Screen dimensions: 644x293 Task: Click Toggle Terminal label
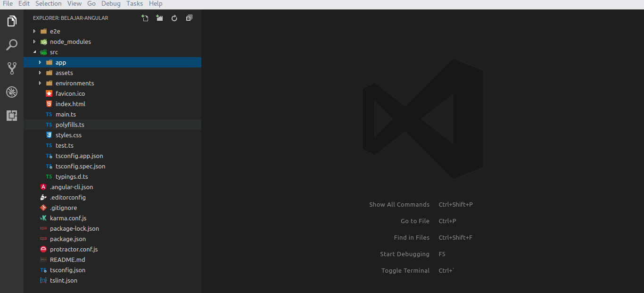point(405,270)
